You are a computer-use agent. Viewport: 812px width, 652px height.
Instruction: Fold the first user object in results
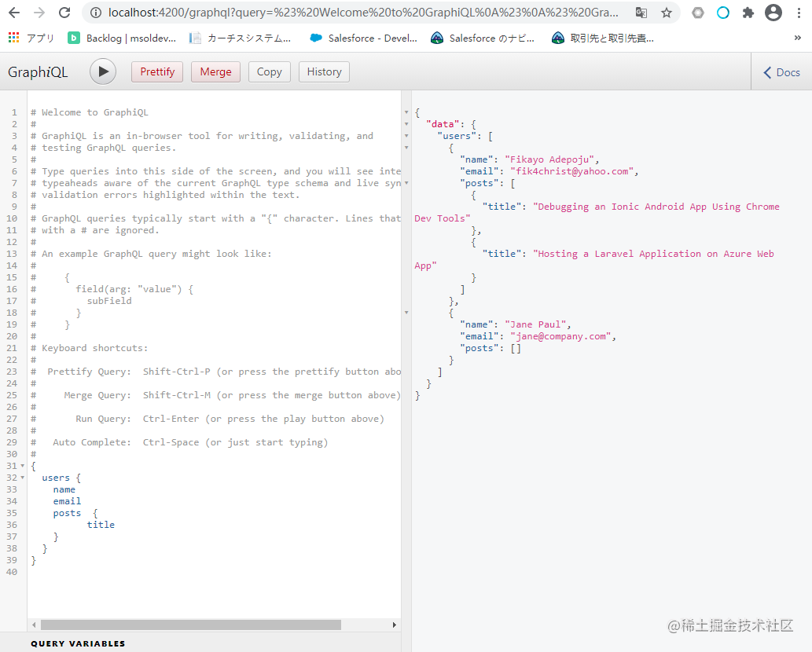406,148
